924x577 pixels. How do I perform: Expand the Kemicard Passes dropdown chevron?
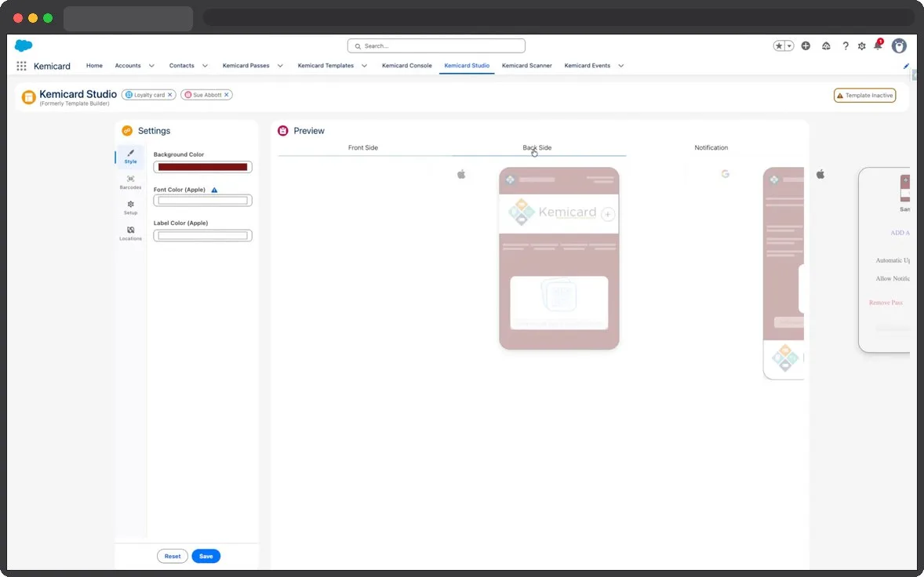[x=280, y=66]
